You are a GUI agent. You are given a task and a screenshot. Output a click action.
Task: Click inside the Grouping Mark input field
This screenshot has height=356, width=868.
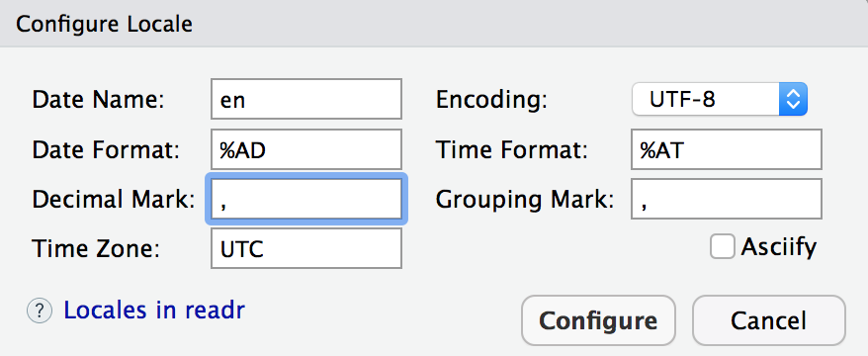[727, 199]
